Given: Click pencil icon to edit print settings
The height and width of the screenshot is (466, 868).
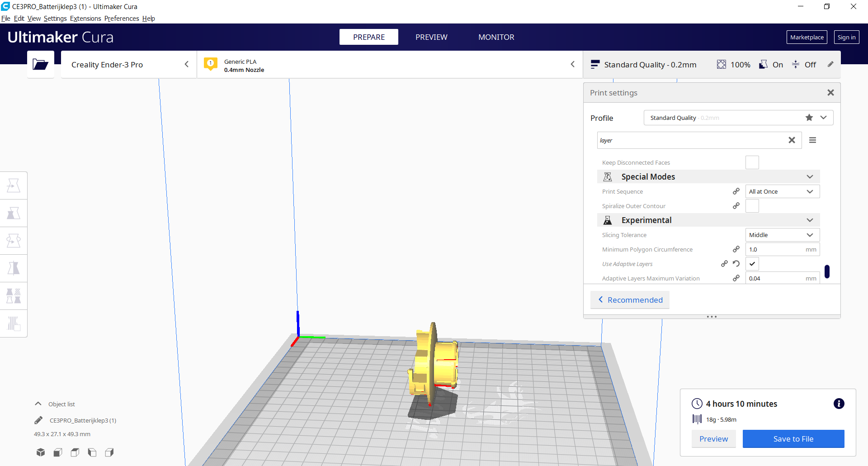Looking at the screenshot, I should tap(830, 64).
